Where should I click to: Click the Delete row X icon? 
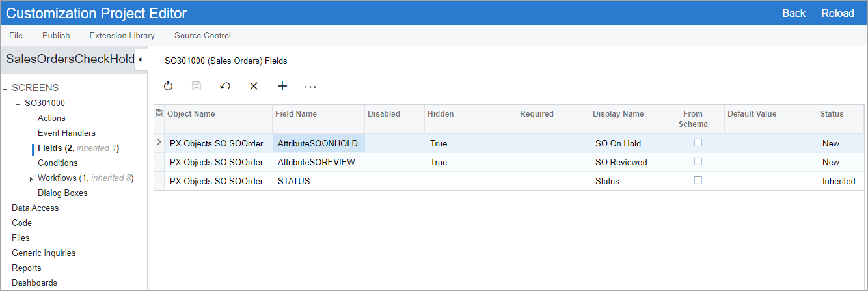pyautogui.click(x=254, y=86)
